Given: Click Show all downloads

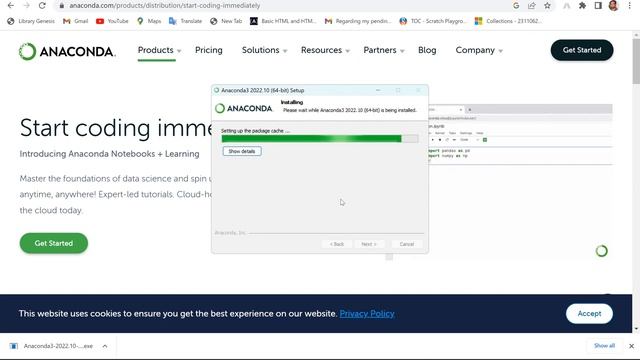Looking at the screenshot, I should tap(604, 346).
